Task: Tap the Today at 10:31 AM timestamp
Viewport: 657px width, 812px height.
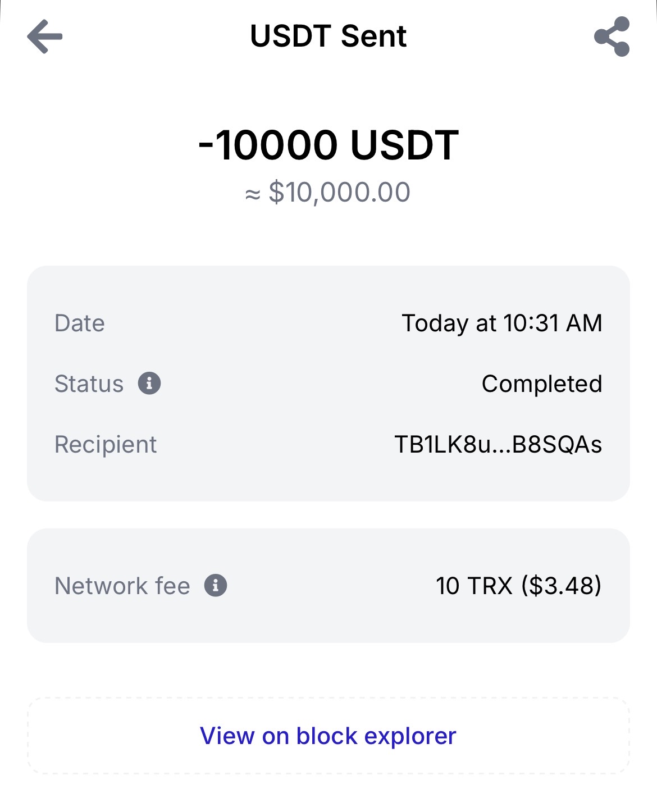Action: (x=501, y=323)
